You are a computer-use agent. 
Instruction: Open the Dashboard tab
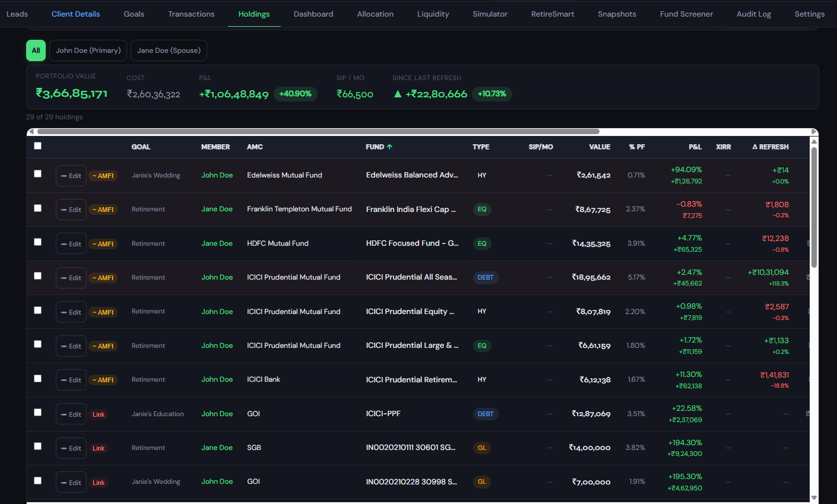(x=313, y=14)
